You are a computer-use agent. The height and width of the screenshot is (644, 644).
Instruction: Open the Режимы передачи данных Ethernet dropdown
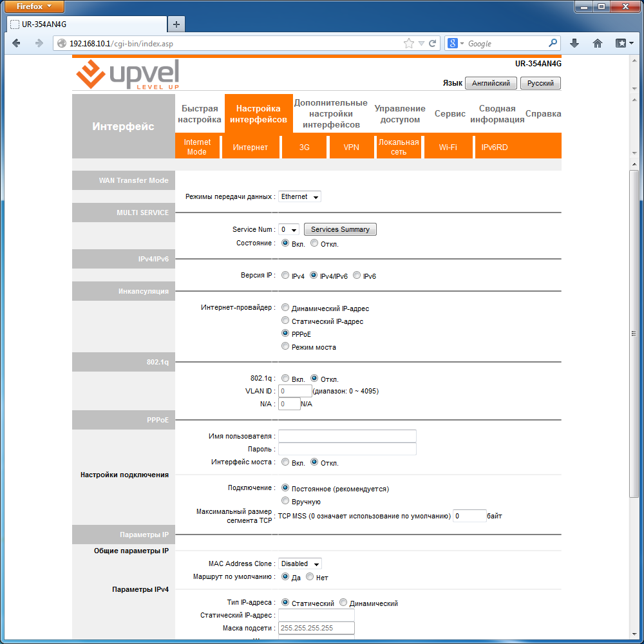[299, 196]
